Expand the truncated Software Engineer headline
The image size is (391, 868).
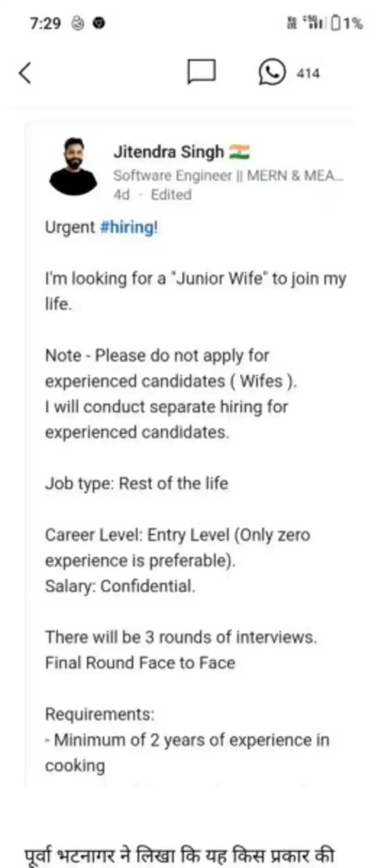228,175
